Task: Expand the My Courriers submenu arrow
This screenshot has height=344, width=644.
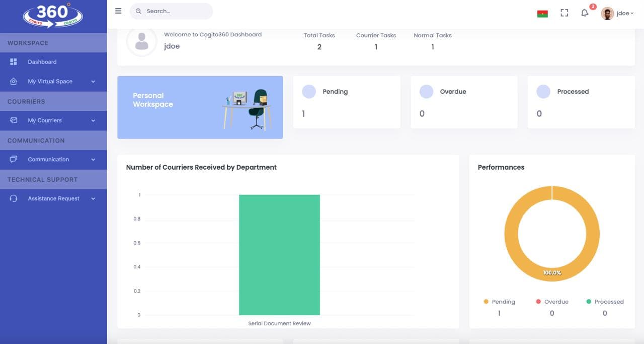Action: click(93, 121)
